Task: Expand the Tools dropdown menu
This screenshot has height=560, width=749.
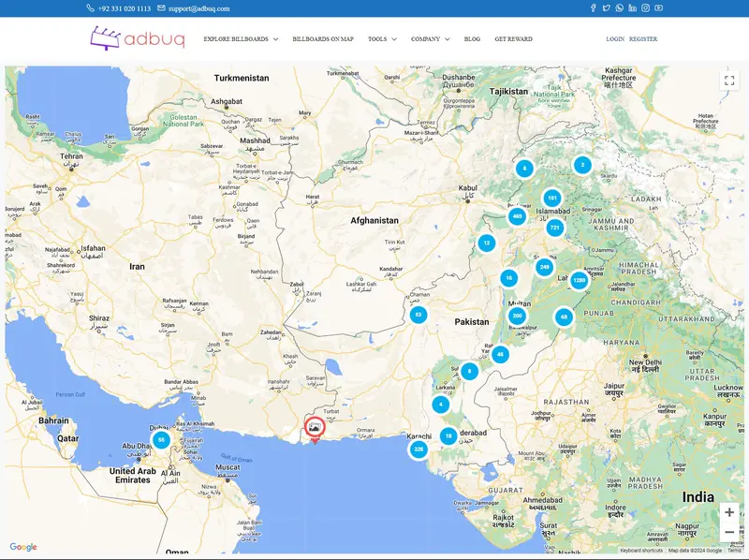Action: point(382,39)
